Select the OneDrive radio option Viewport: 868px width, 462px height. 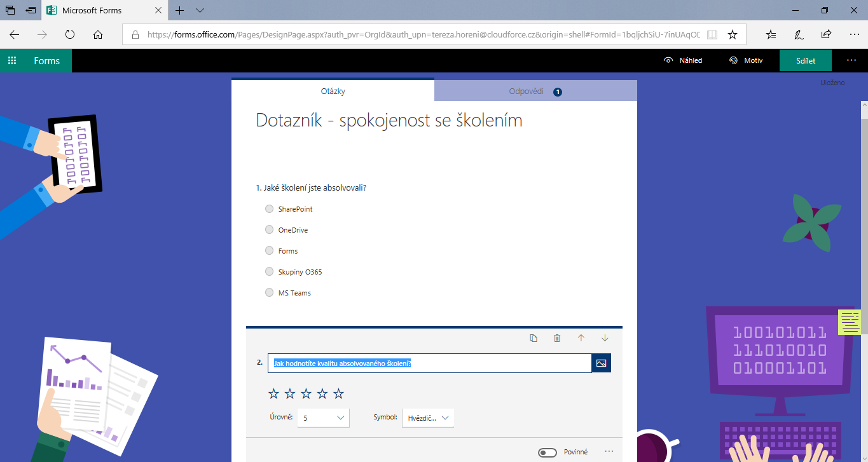click(x=270, y=229)
